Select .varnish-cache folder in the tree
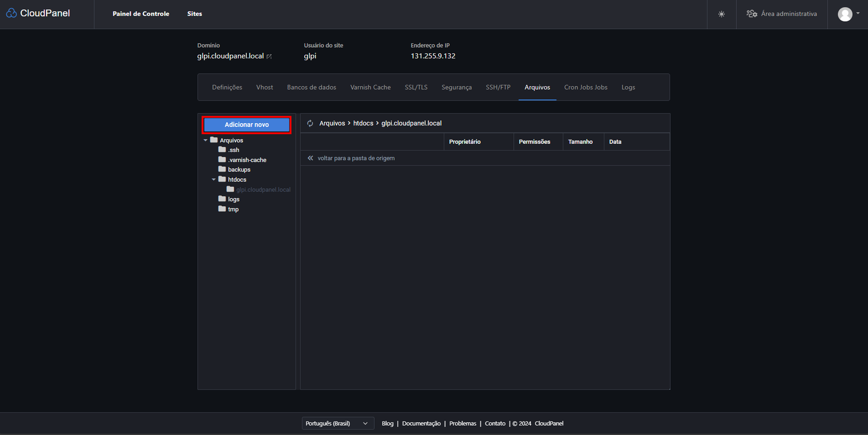The image size is (868, 435). tap(247, 160)
